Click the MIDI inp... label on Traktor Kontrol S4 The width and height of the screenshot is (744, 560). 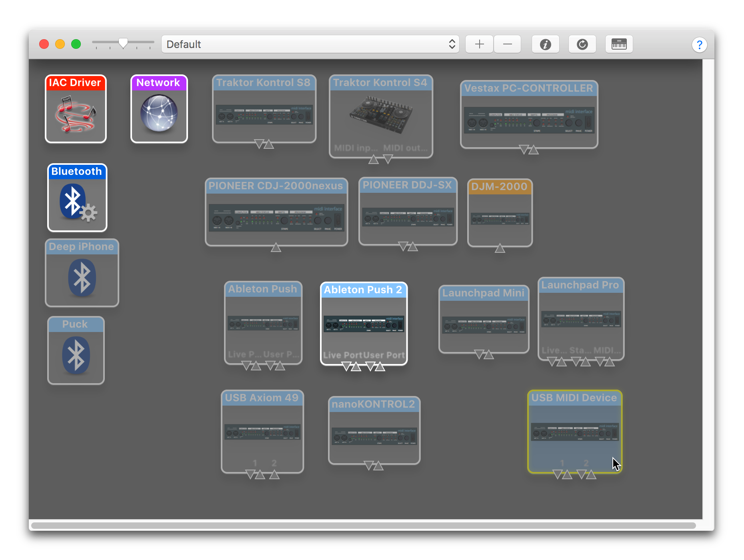click(356, 148)
